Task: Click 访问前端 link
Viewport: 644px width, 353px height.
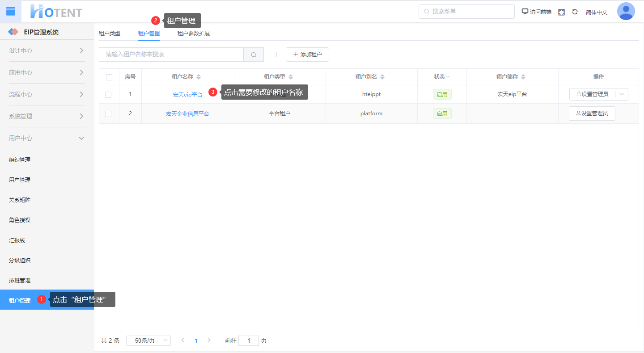Action: tap(537, 12)
